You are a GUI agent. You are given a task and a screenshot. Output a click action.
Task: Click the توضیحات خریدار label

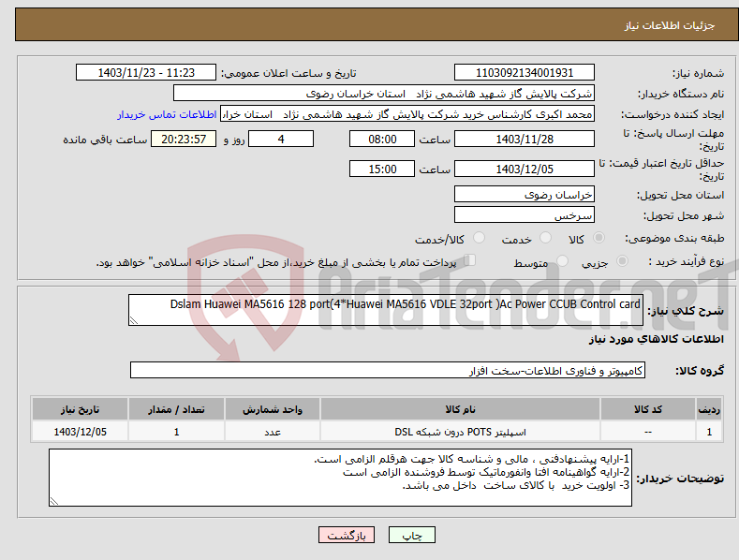680,479
